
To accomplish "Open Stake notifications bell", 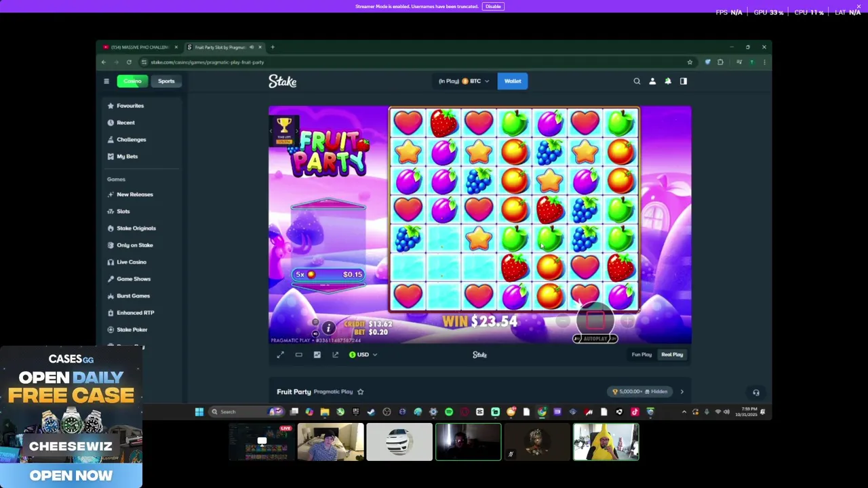I will point(668,81).
